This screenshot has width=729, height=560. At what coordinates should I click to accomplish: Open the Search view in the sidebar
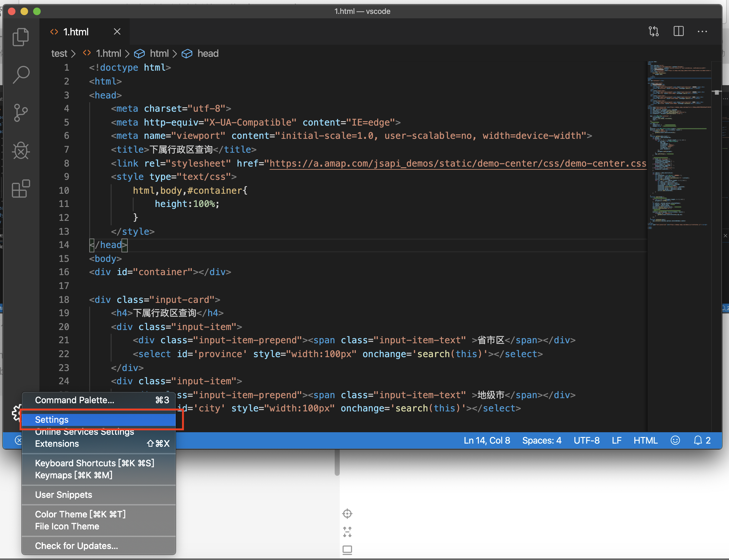[x=21, y=75]
